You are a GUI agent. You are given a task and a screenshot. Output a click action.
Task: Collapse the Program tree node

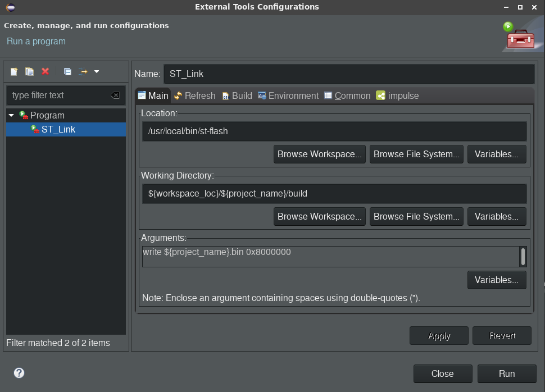pyautogui.click(x=11, y=115)
